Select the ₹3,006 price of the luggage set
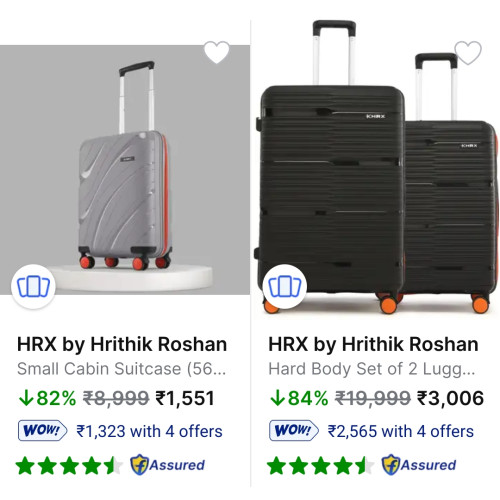 (x=450, y=398)
